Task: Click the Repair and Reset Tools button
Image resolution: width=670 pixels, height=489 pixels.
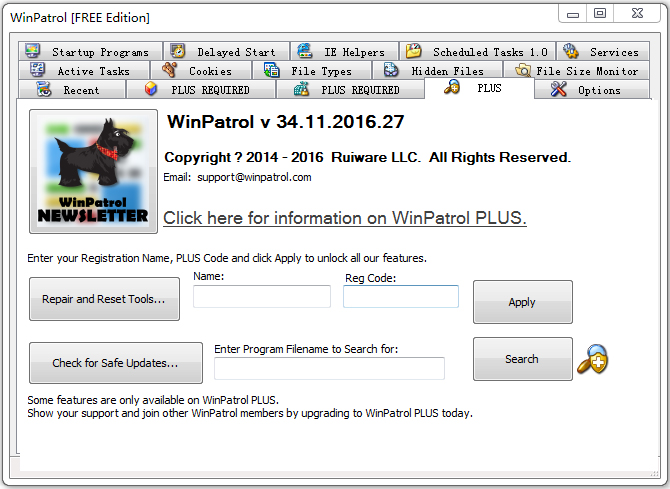Action: pos(104,299)
